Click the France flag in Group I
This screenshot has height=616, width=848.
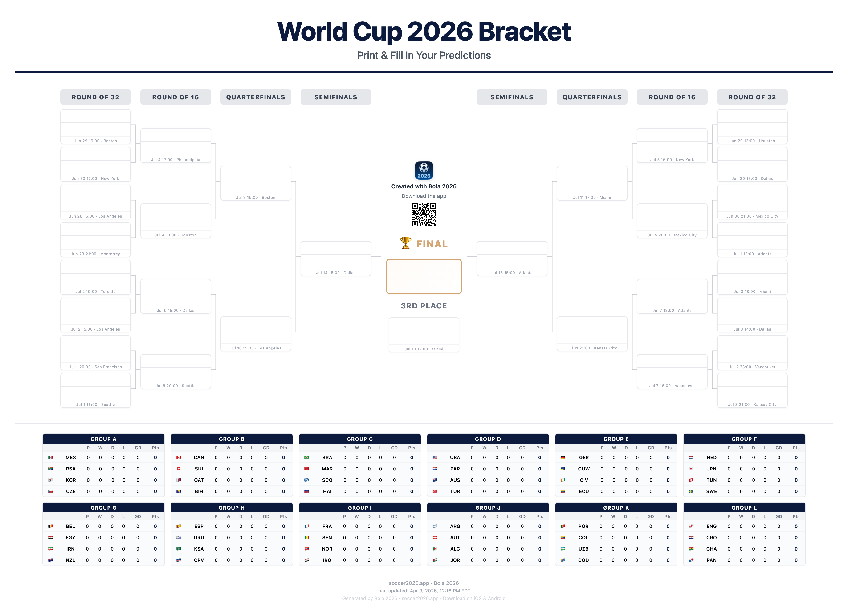(x=307, y=526)
